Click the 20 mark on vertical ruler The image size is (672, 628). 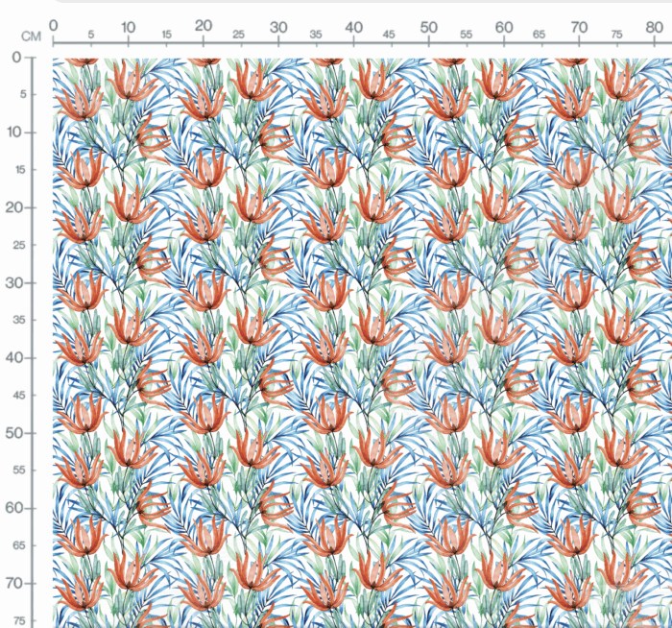(13, 207)
